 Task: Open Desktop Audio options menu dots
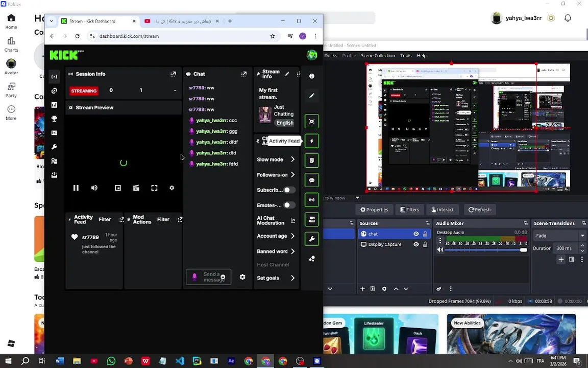point(440,241)
